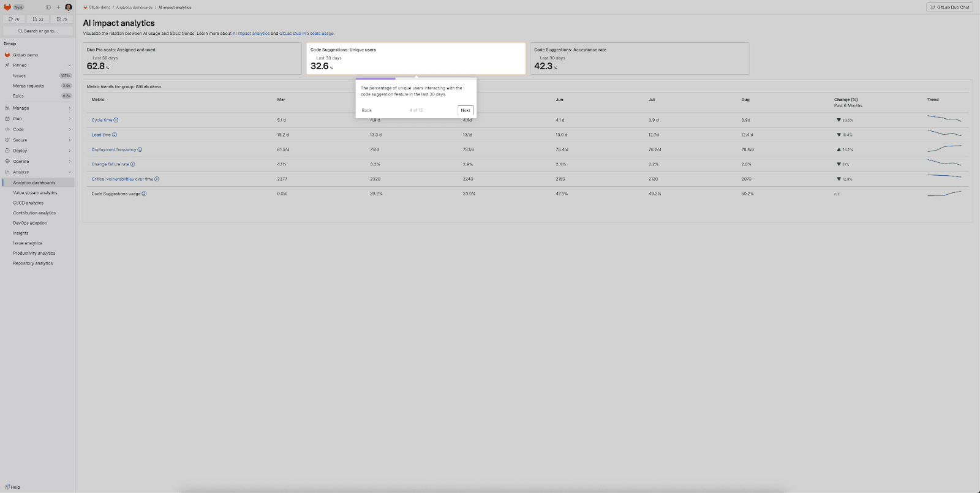Open merge requests counter showing 32
The height and width of the screenshot is (493, 980).
click(38, 19)
